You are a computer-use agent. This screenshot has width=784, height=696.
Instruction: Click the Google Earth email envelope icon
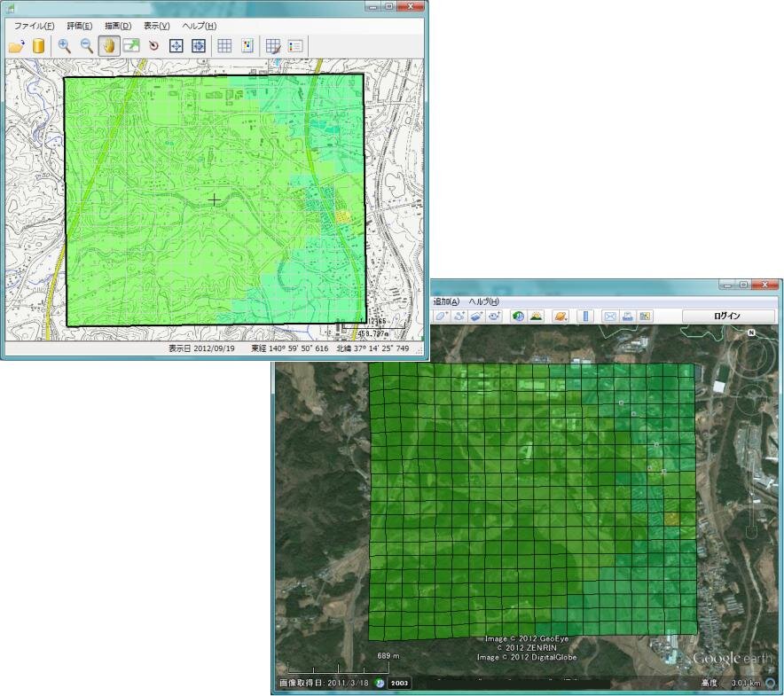(610, 316)
